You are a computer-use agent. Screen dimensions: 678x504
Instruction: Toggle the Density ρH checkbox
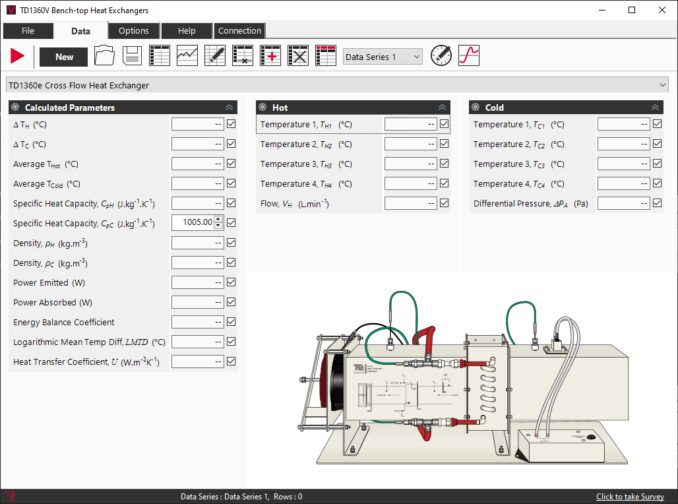coord(231,243)
